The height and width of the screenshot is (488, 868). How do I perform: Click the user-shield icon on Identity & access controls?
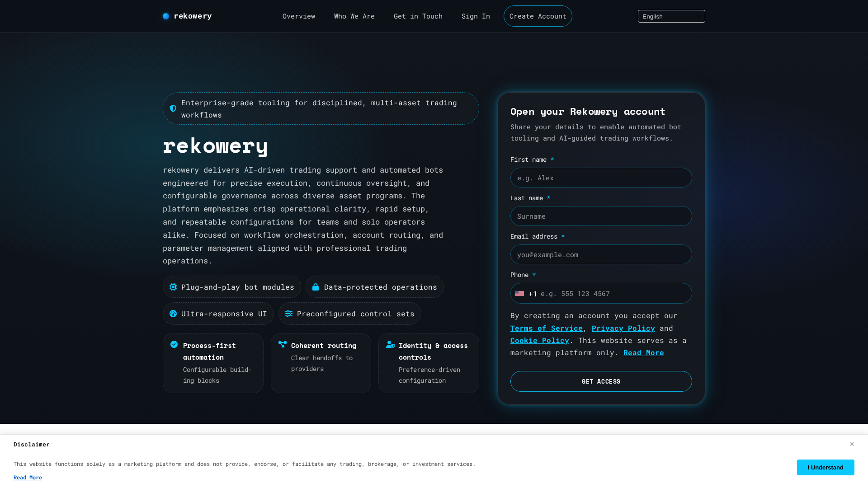click(x=391, y=344)
